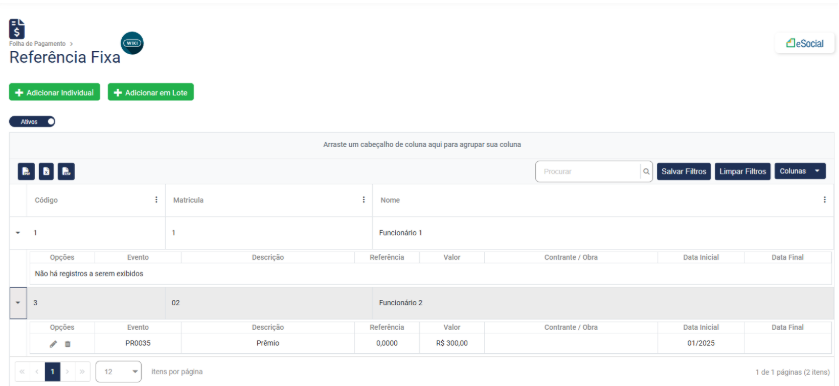Click Adicionar Individual button
Viewport: 839px width, 386px height.
pos(55,92)
